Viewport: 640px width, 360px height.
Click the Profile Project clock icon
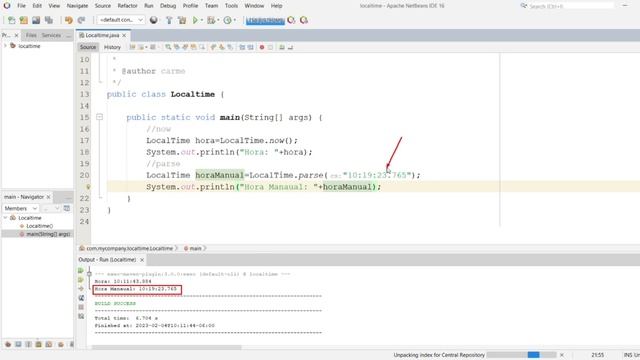tap(227, 20)
